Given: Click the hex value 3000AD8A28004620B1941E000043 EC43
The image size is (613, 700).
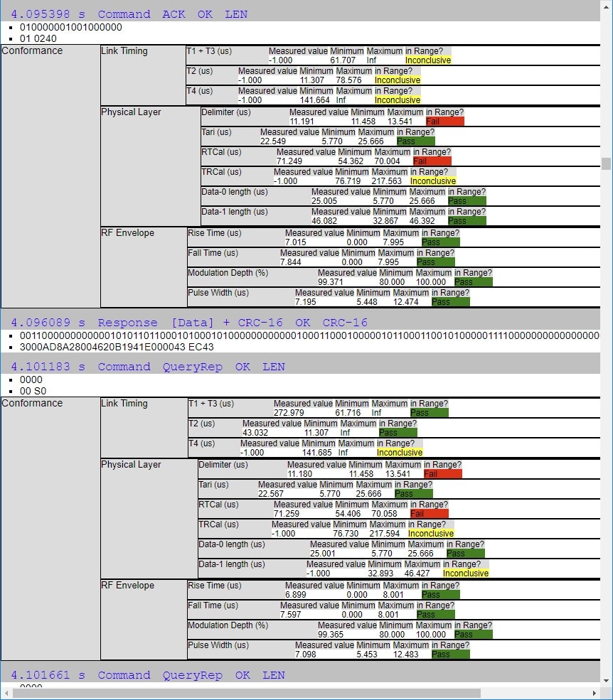Looking at the screenshot, I should [x=117, y=347].
